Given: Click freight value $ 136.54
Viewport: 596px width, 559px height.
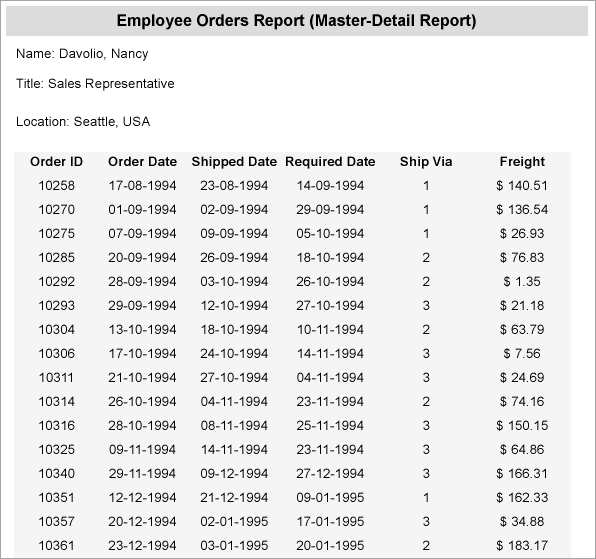Looking at the screenshot, I should [522, 209].
